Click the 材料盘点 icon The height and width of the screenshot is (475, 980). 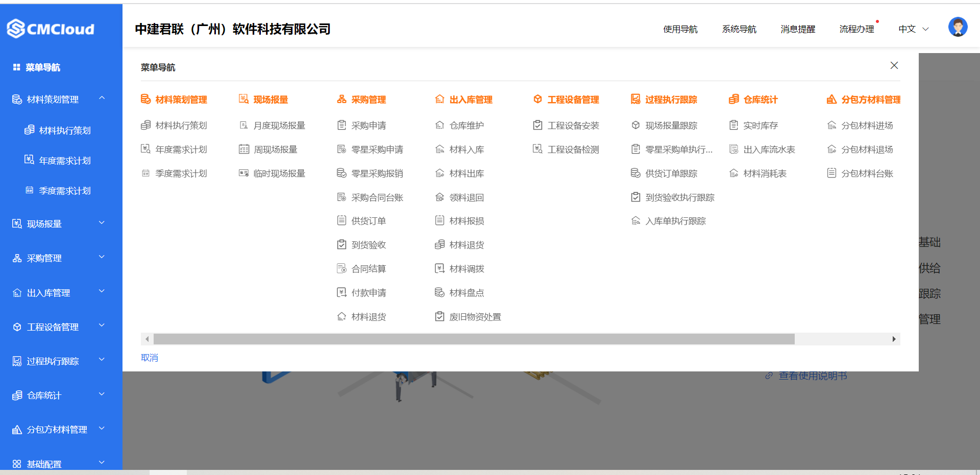tap(439, 292)
